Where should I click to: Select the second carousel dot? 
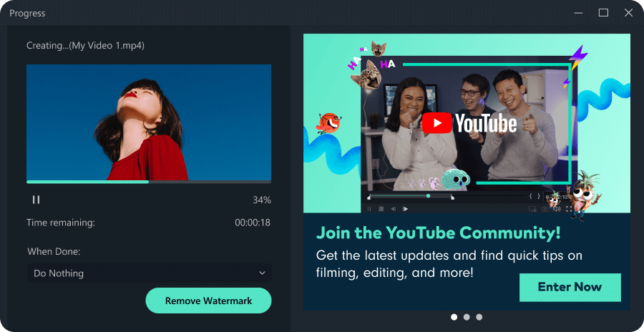467,317
